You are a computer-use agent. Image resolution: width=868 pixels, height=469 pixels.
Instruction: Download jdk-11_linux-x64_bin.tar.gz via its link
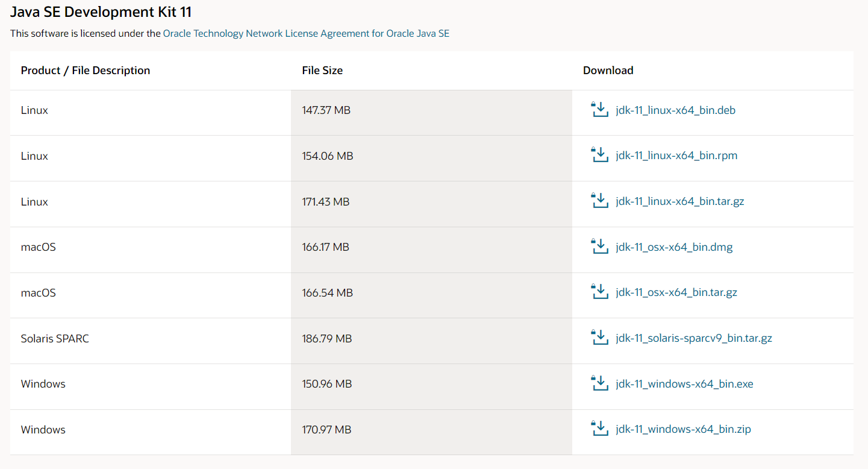pyautogui.click(x=680, y=202)
